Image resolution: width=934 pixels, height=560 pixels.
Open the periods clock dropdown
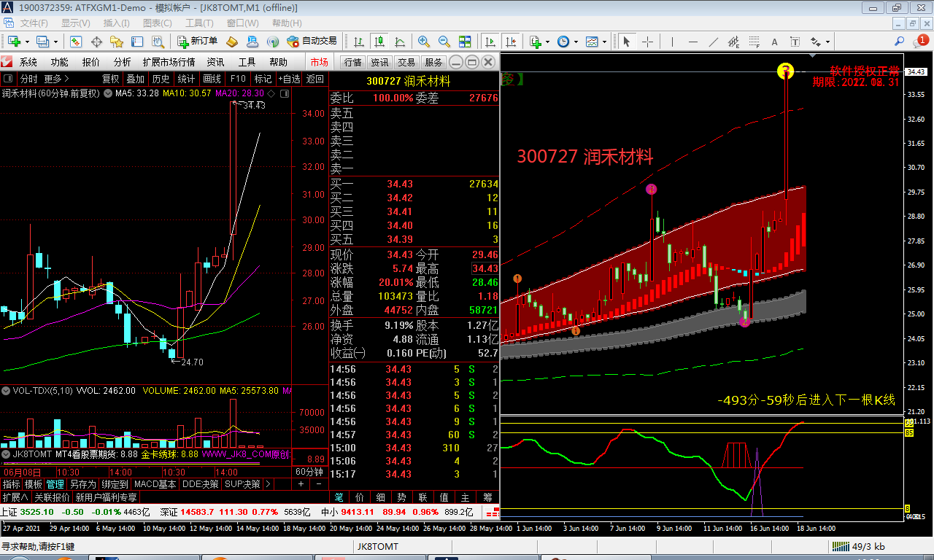click(566, 42)
